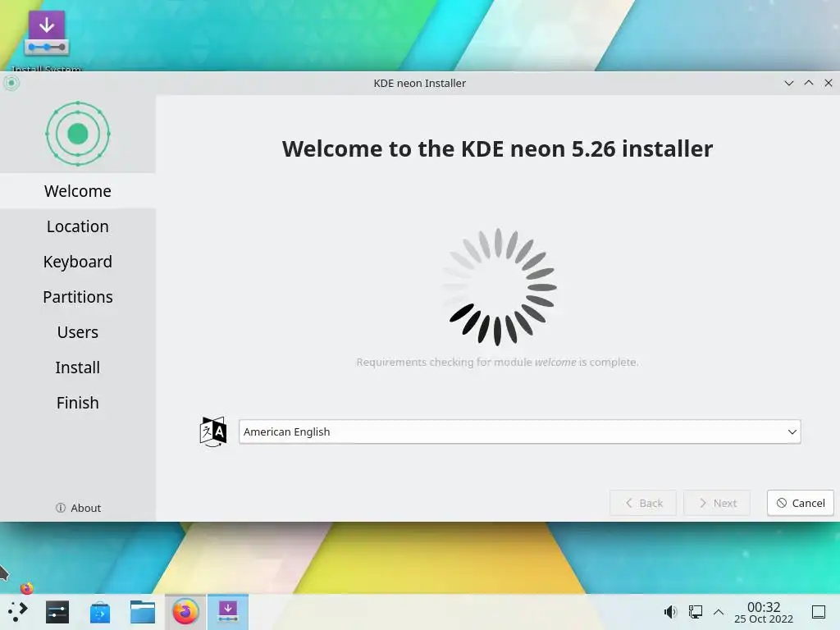Screen dimensions: 840x630
Task: Click the Back button
Action: (643, 503)
